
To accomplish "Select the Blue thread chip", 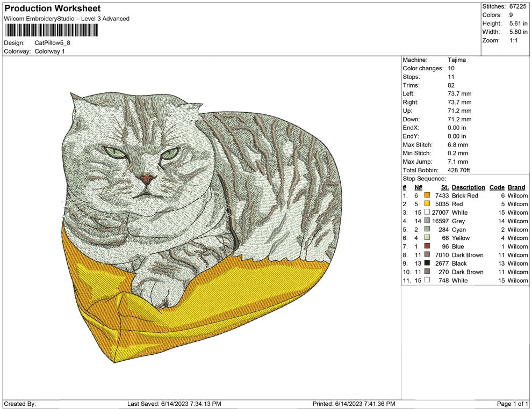I will pyautogui.click(x=427, y=246).
